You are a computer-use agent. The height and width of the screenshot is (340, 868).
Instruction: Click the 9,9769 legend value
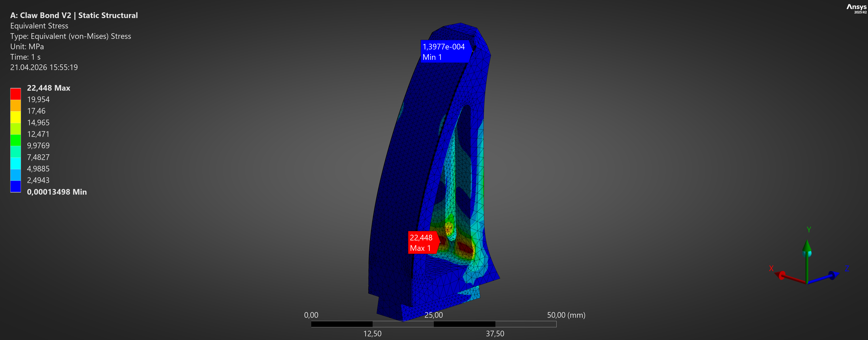38,145
